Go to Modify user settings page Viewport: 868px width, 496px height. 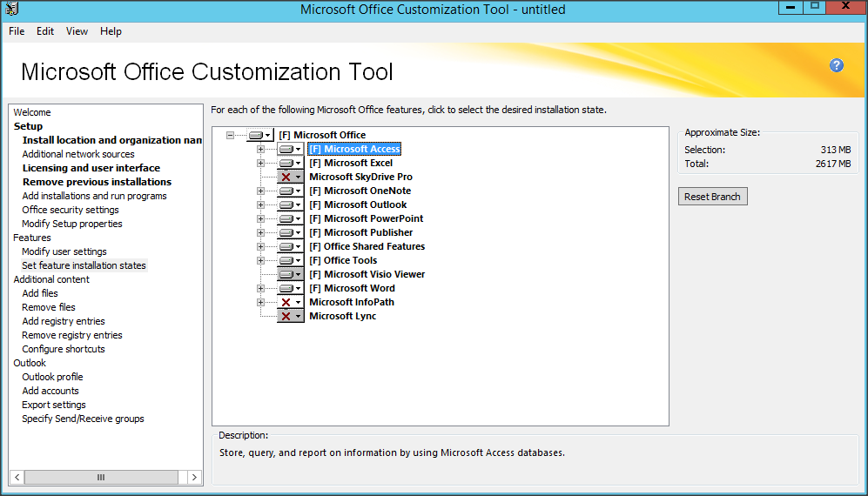[x=64, y=251]
